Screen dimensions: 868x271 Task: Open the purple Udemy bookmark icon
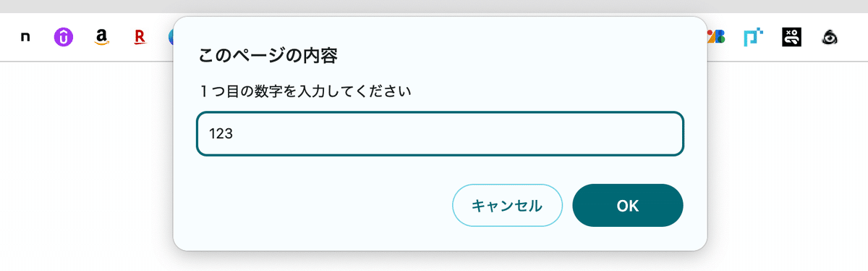coord(64,37)
